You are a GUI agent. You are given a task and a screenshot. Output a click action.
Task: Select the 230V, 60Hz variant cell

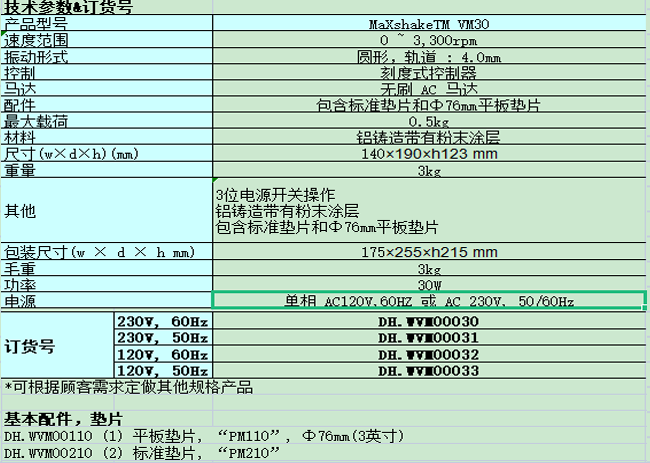(163, 321)
